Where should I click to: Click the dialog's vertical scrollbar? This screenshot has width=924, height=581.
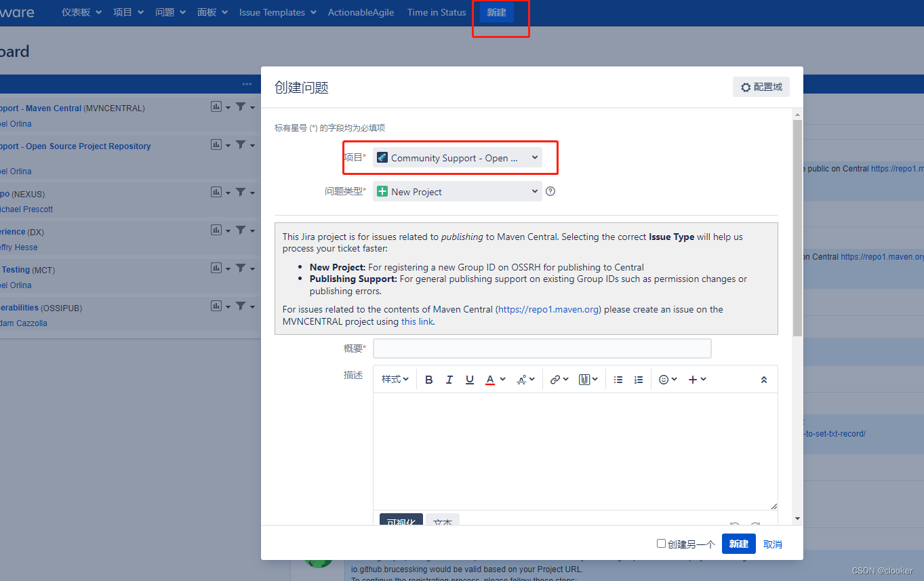[x=797, y=228]
